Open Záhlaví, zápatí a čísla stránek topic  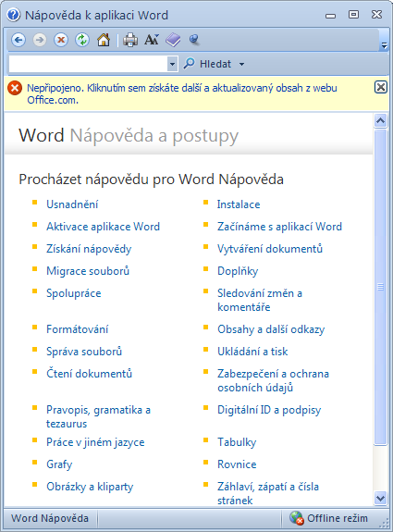pos(268,493)
